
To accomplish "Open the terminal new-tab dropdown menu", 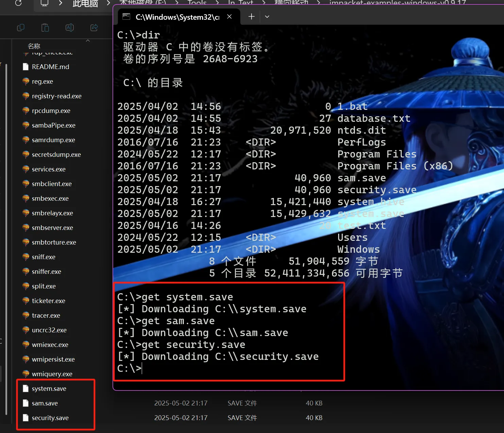I will (267, 17).
